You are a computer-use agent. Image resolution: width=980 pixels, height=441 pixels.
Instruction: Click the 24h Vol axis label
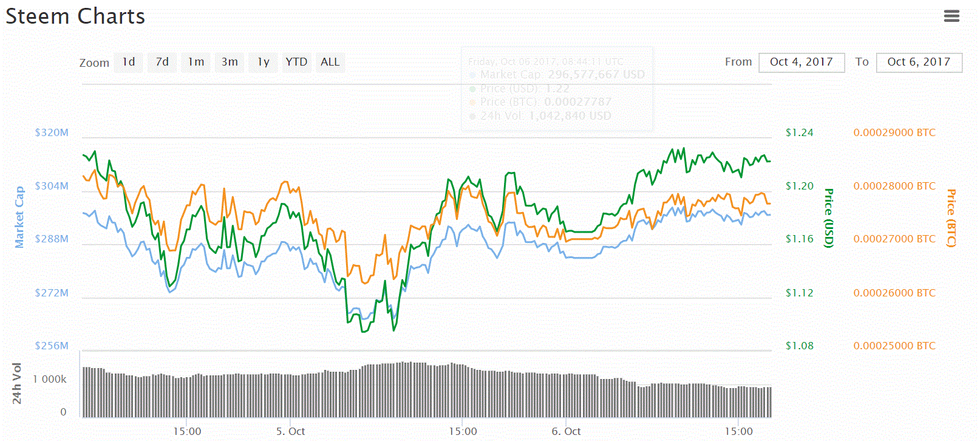[x=17, y=383]
